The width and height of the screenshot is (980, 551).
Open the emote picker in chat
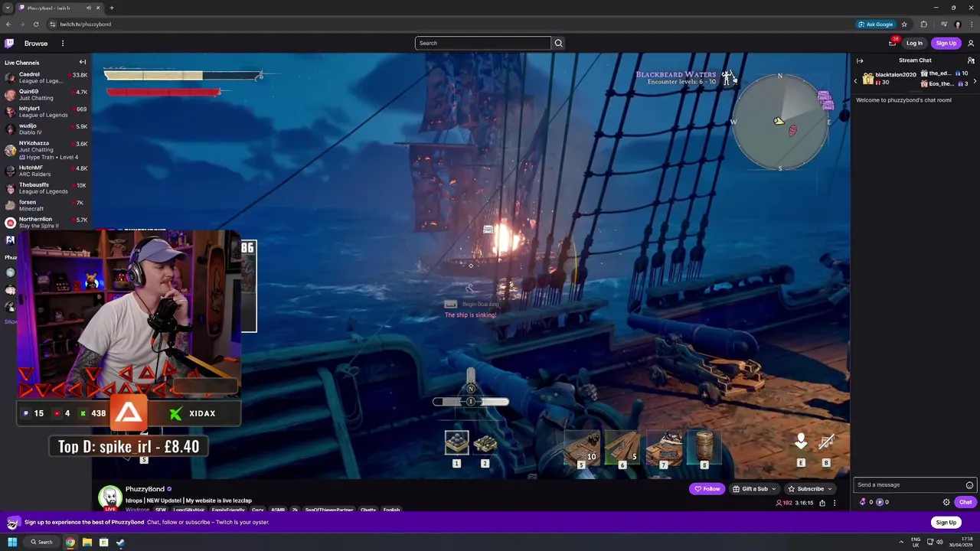click(x=969, y=485)
